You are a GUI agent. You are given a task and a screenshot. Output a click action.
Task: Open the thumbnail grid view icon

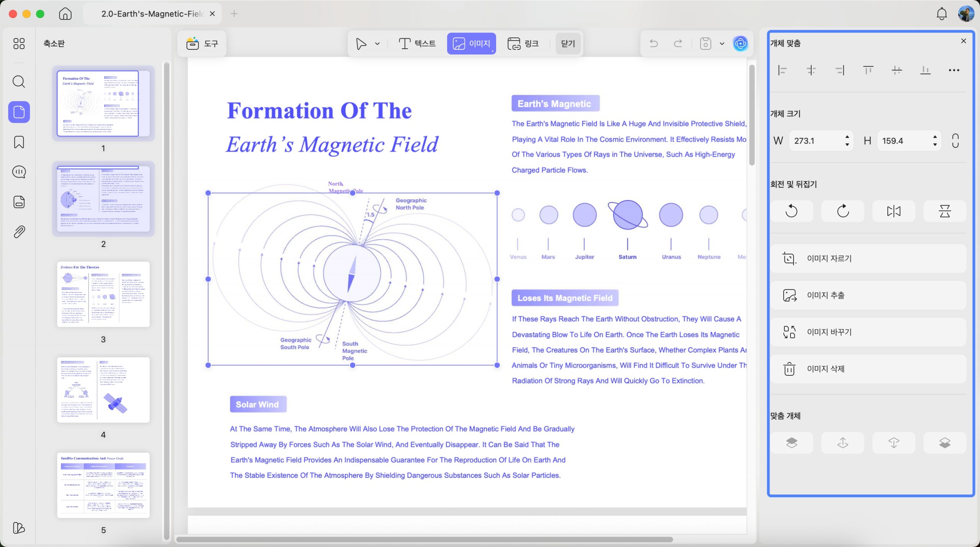click(x=19, y=43)
